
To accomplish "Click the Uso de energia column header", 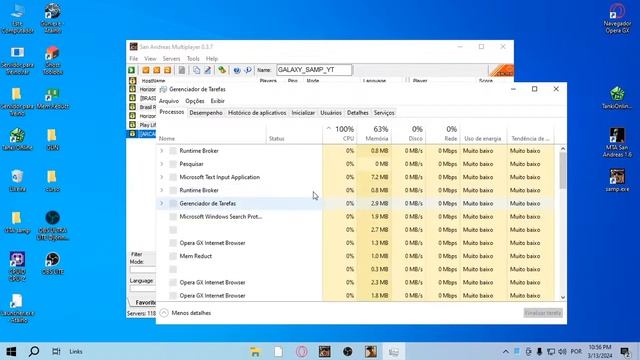I will 484,133.
